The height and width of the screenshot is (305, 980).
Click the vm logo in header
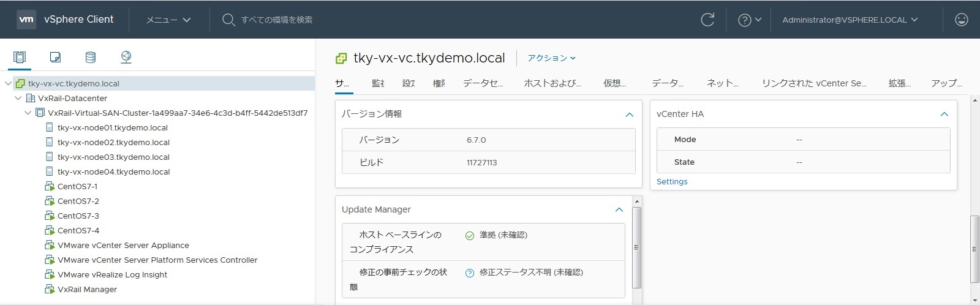tap(26, 20)
